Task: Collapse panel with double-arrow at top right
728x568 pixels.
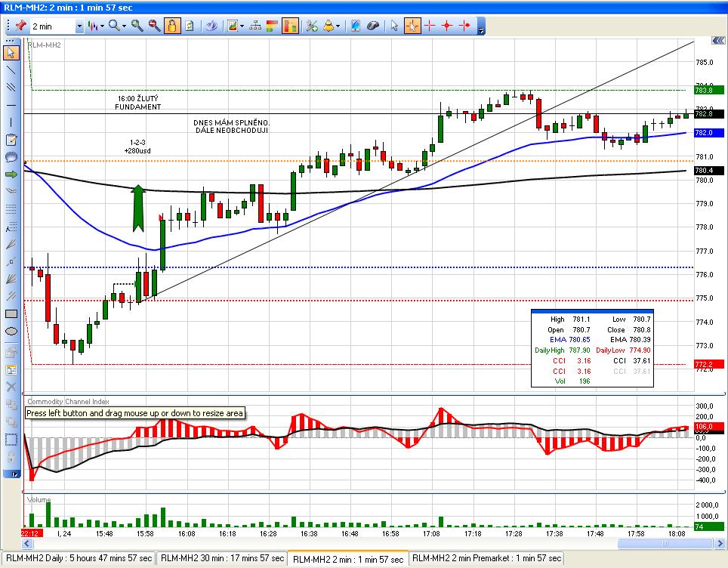Action: coord(717,42)
